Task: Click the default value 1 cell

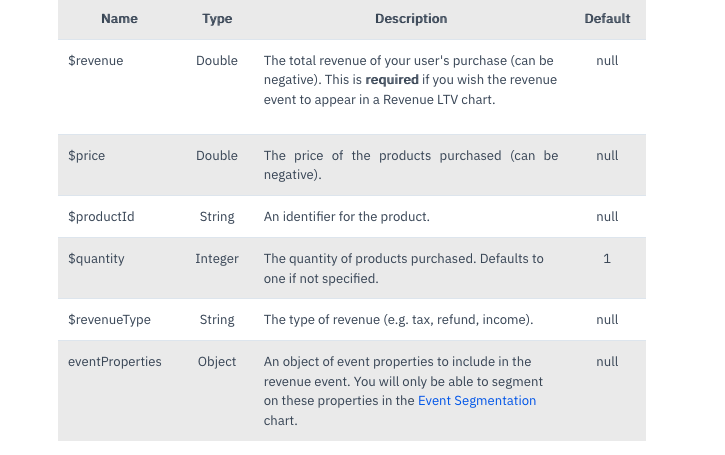Action: click(607, 259)
